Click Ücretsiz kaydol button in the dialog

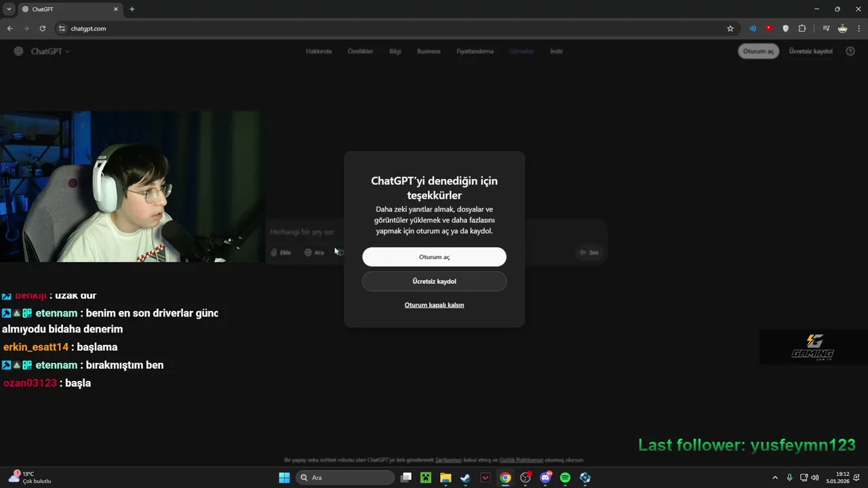pyautogui.click(x=434, y=281)
